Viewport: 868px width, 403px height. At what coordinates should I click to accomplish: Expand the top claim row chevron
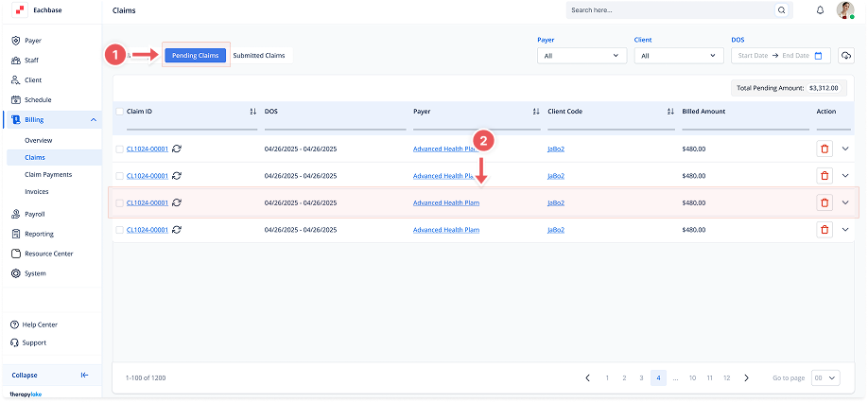844,149
